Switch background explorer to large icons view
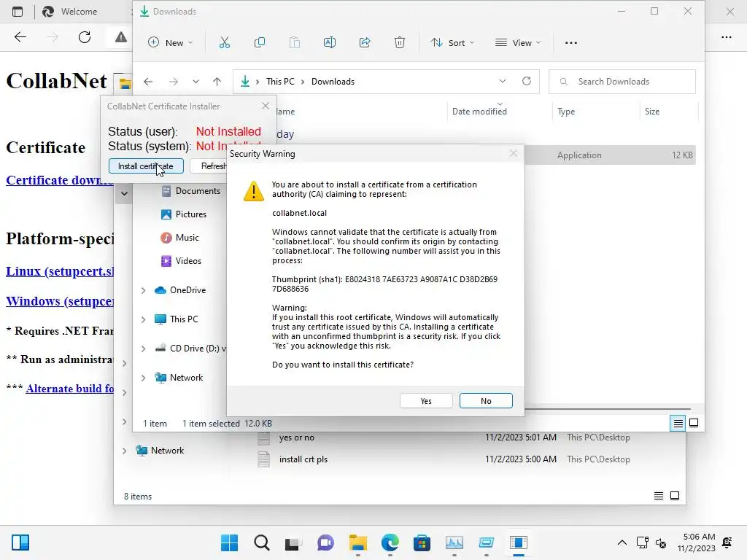The height and width of the screenshot is (560, 747). pos(675,496)
